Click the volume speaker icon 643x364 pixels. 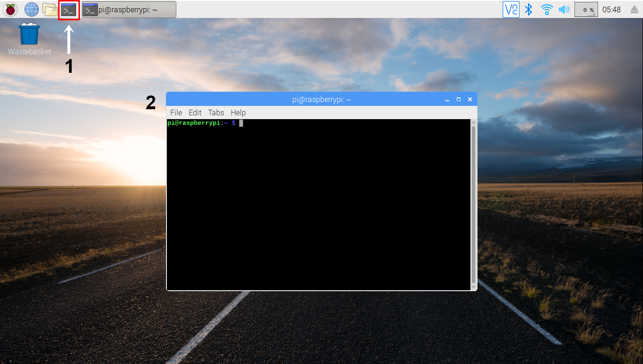pos(564,9)
